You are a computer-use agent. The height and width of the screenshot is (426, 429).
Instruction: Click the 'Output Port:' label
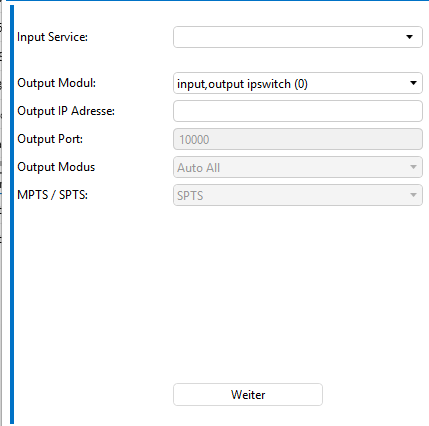50,139
